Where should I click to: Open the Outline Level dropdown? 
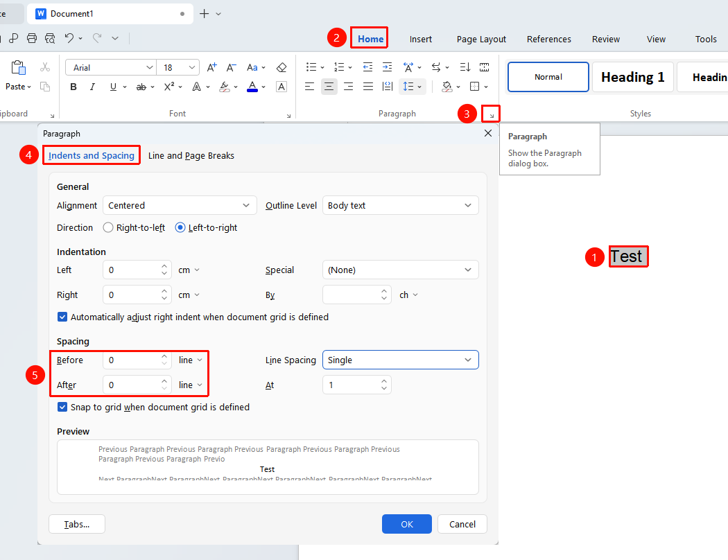[400, 206]
